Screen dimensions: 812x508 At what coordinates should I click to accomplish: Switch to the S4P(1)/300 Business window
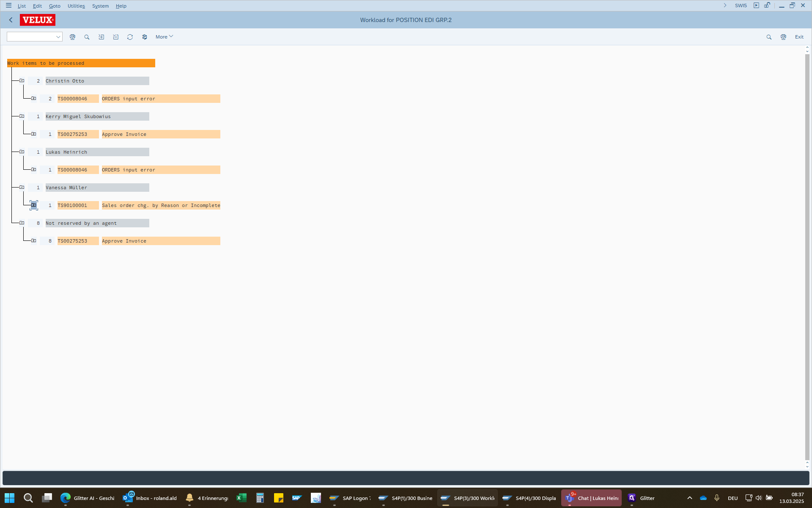tap(405, 498)
